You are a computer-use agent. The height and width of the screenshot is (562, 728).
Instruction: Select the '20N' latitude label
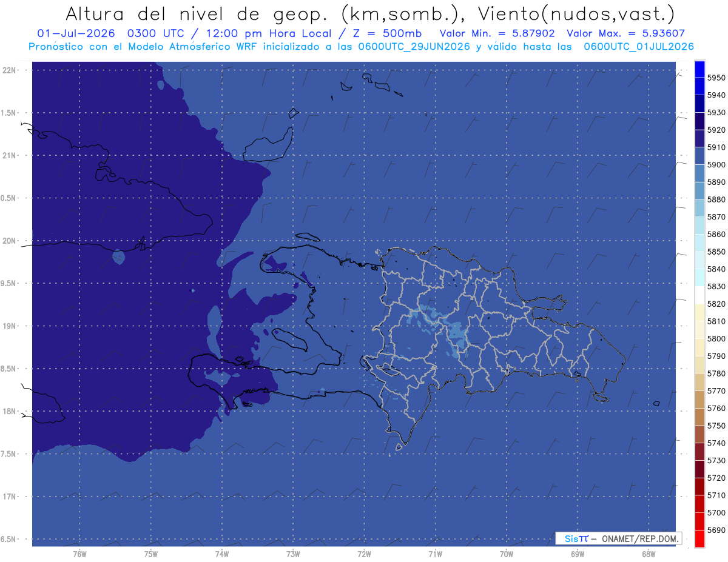click(x=10, y=241)
